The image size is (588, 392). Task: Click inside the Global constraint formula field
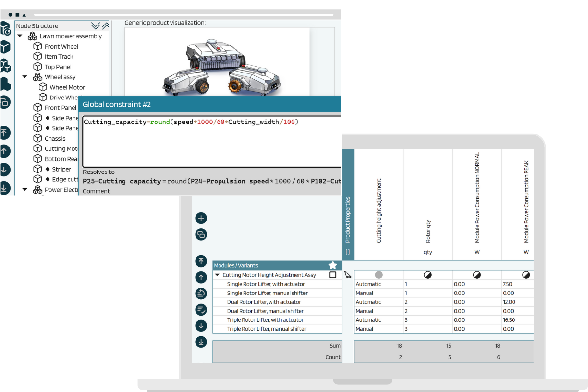tap(211, 142)
